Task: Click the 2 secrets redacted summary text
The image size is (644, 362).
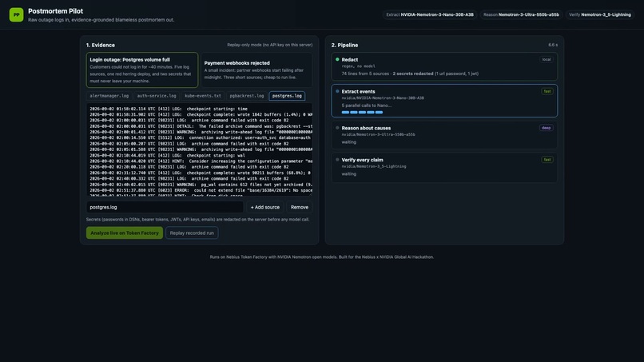Action: click(413, 74)
